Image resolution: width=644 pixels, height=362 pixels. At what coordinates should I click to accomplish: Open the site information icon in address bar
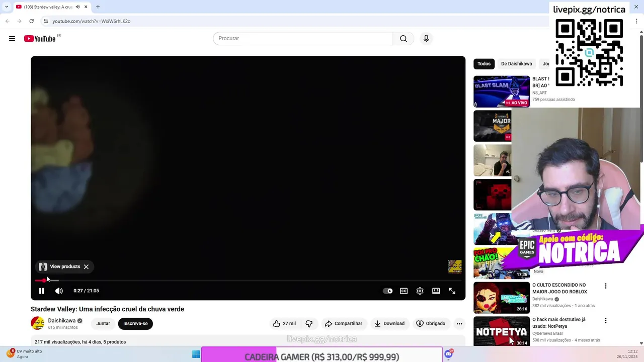(x=46, y=21)
